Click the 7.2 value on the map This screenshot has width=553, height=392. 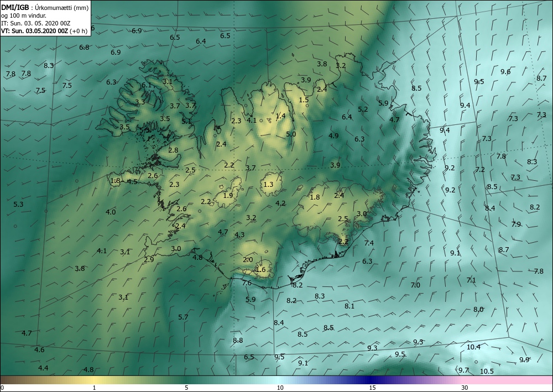click(x=480, y=170)
